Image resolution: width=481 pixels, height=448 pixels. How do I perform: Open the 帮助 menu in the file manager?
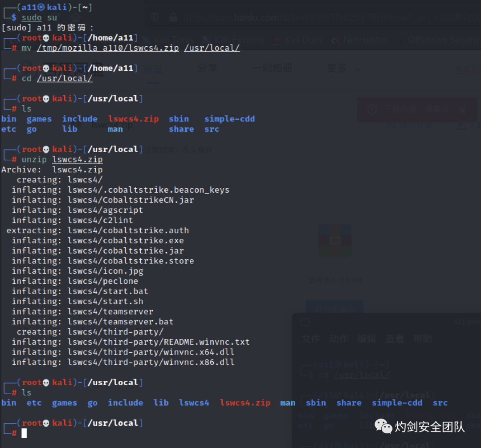point(422,339)
